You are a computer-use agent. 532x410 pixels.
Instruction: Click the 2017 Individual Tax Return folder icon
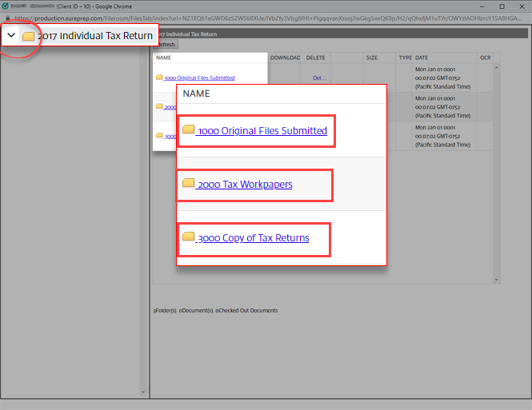pos(29,36)
